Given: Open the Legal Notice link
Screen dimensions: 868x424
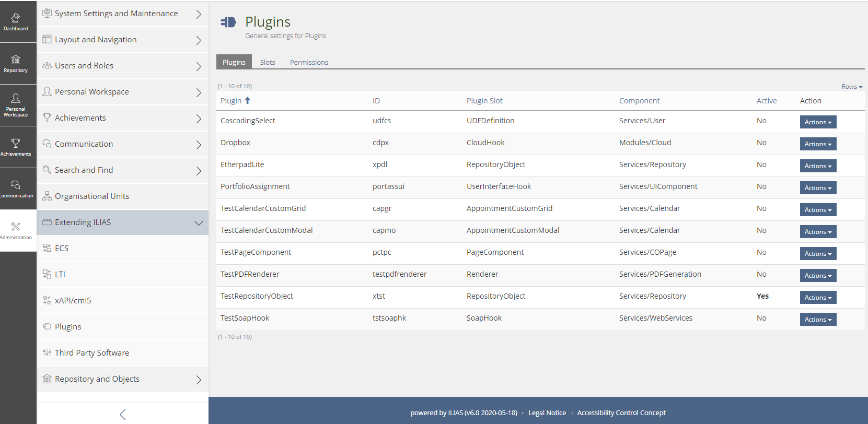Looking at the screenshot, I should point(547,413).
